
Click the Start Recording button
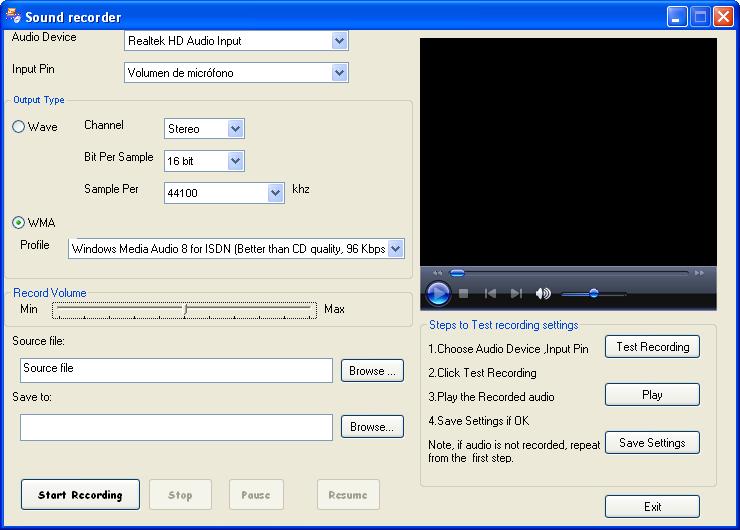pyautogui.click(x=80, y=495)
